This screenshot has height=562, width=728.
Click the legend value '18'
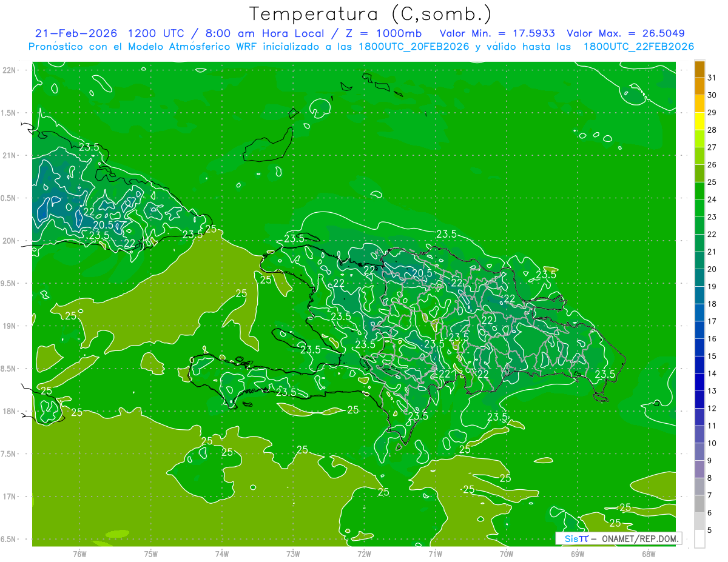712,304
